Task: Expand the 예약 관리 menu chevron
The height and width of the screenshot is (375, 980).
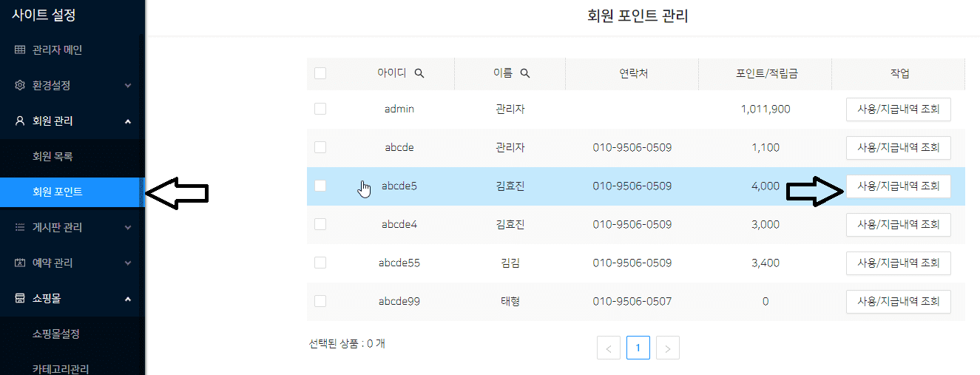Action: click(x=128, y=263)
